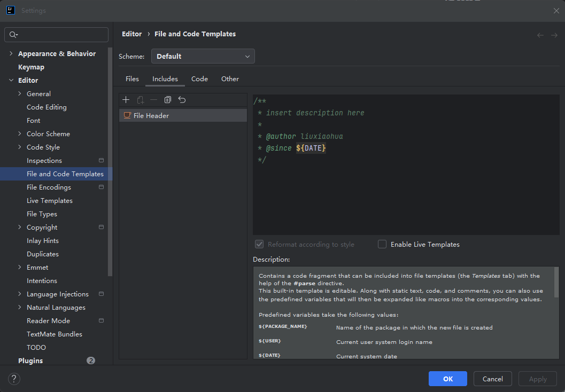
Task: Open Intentions settings
Action: [x=42, y=280]
